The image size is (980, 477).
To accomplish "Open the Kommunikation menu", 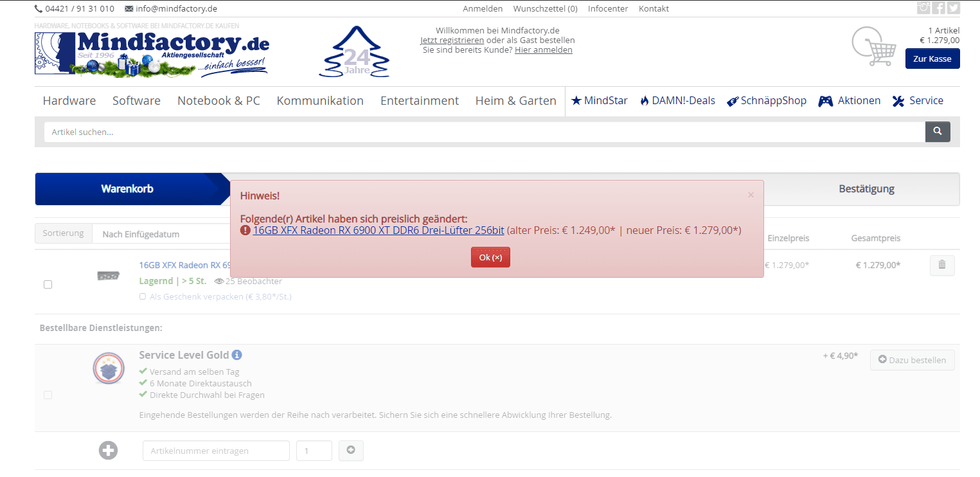I will (320, 101).
